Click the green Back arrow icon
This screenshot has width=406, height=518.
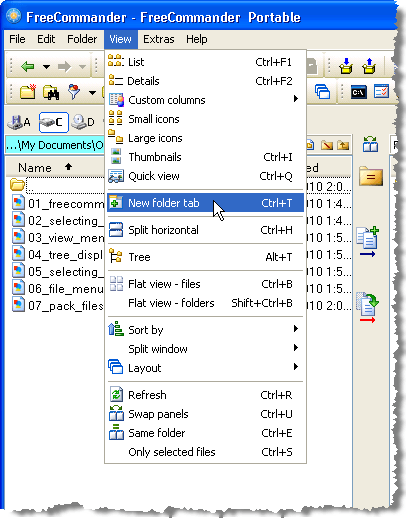27,67
